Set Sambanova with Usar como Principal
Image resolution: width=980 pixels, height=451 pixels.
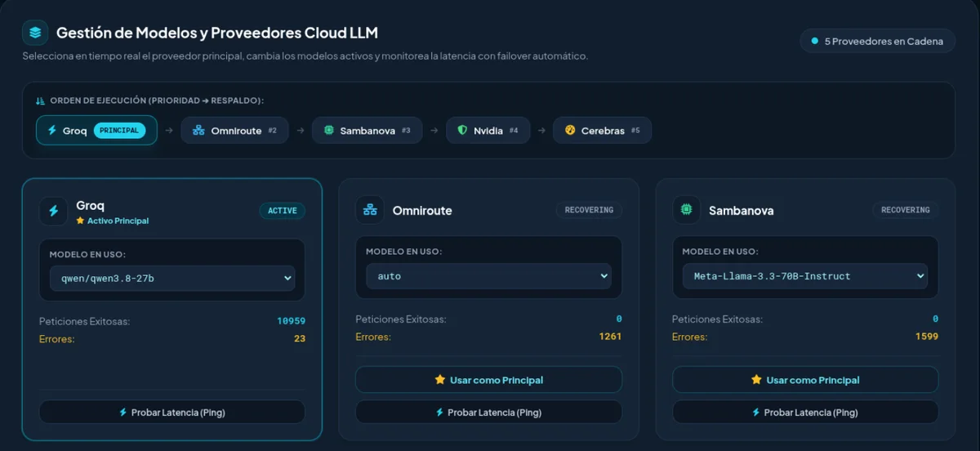(x=805, y=380)
